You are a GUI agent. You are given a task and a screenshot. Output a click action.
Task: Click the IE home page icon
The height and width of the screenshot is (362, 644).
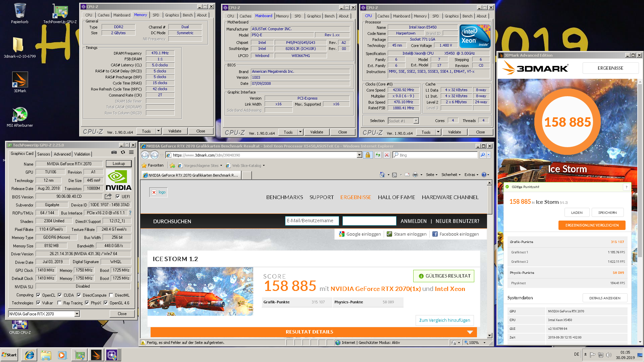(382, 175)
